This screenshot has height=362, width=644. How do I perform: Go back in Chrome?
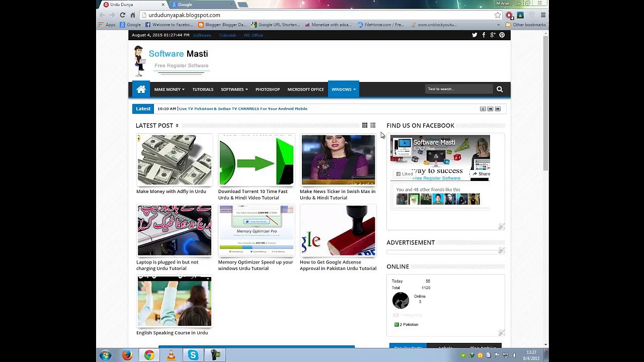coord(102,15)
